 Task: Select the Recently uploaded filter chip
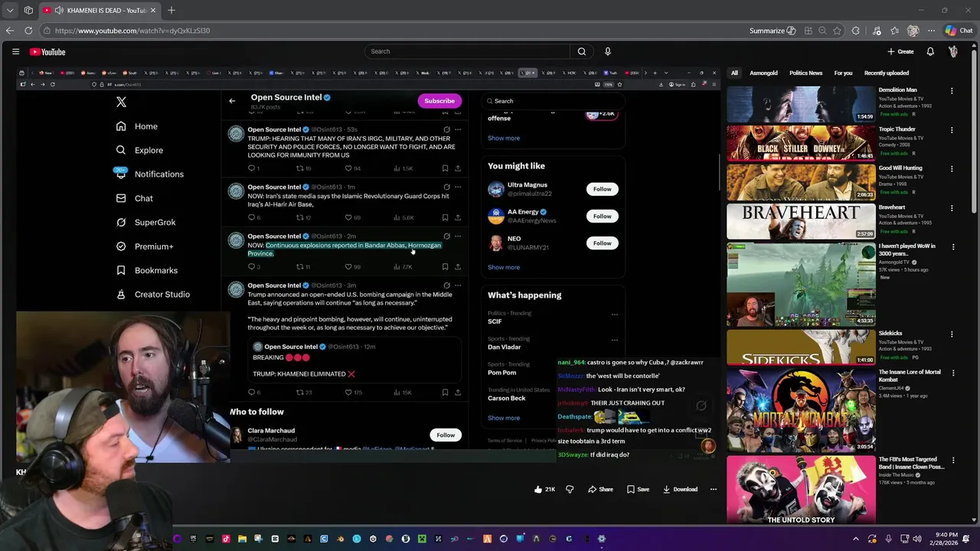coord(887,73)
